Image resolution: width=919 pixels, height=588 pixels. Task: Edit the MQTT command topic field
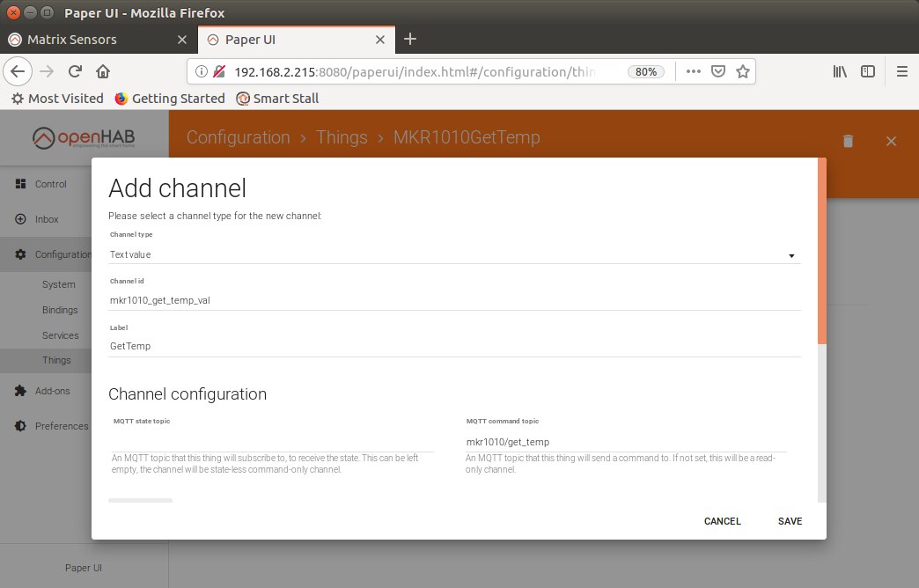click(625, 441)
